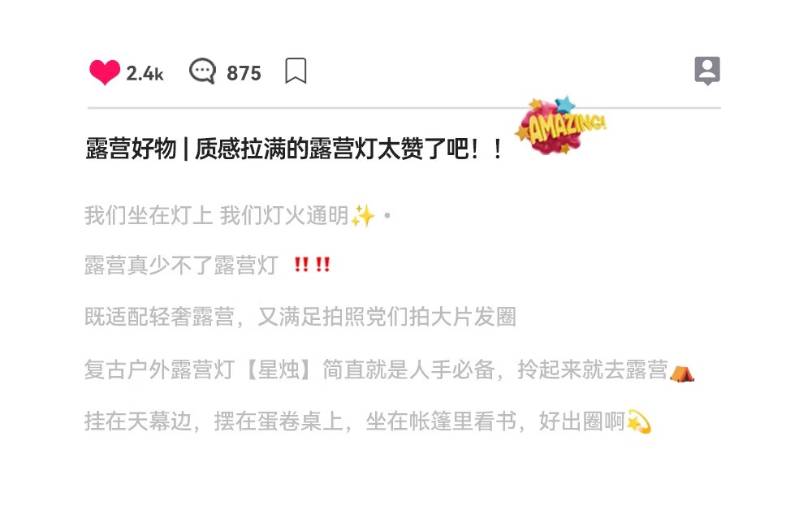Open the user profile icon
This screenshot has width=812, height=527.
point(707,71)
